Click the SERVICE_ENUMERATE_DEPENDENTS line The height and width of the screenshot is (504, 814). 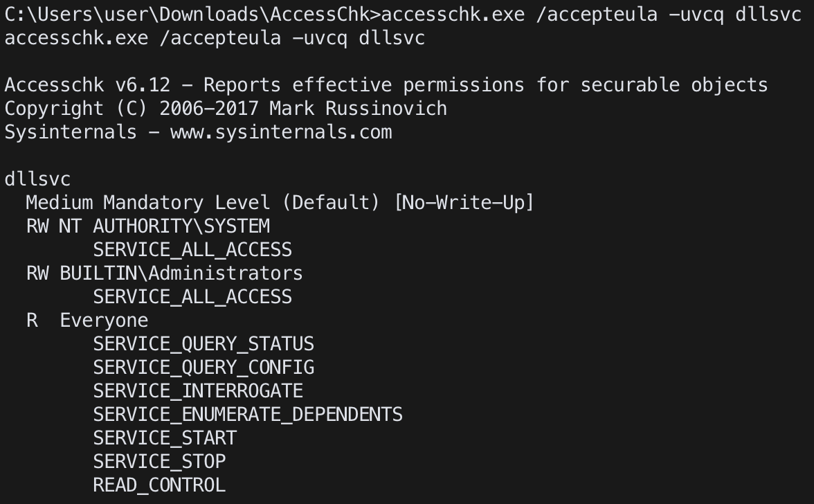pyautogui.click(x=248, y=414)
